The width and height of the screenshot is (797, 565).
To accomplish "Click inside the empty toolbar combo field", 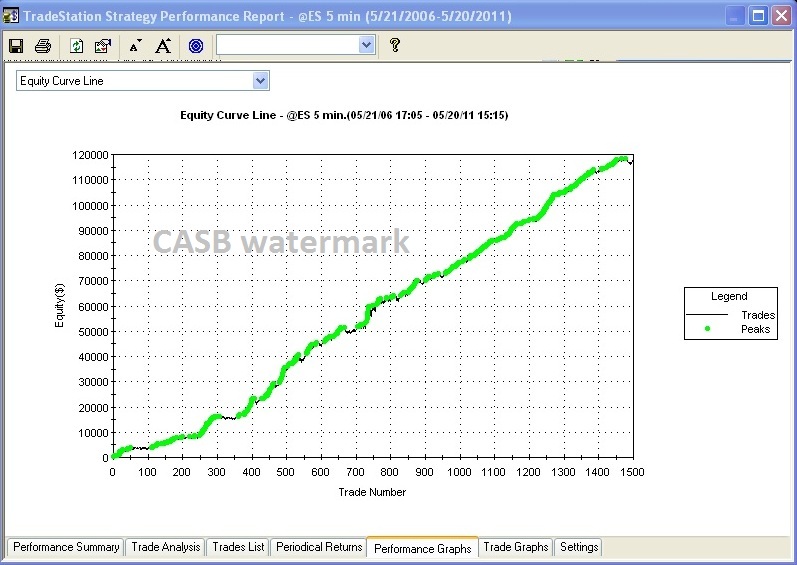I will (288, 45).
